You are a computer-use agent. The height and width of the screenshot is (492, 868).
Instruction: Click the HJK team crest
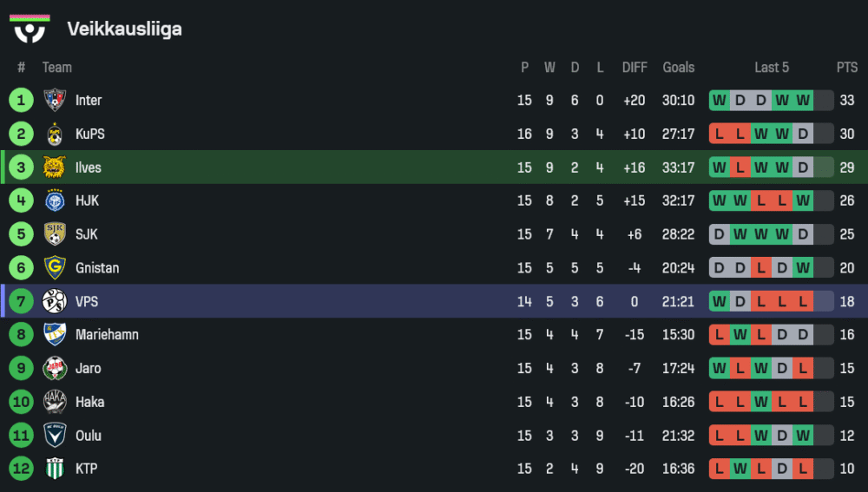point(55,201)
